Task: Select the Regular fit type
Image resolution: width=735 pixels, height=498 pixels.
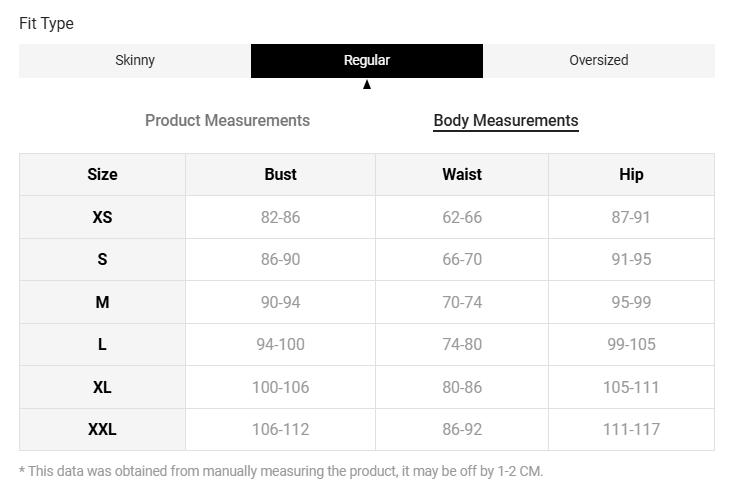Action: pyautogui.click(x=367, y=60)
